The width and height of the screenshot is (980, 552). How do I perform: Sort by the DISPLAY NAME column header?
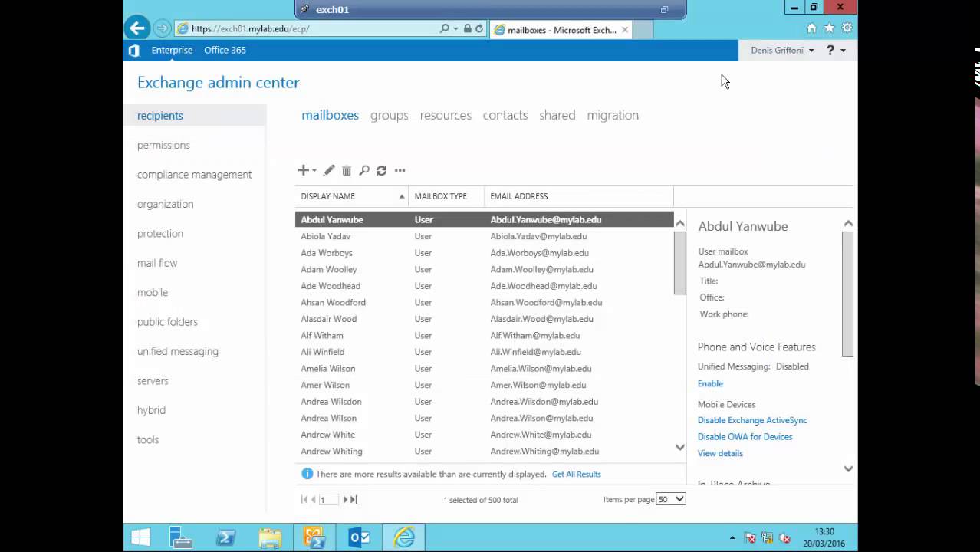(352, 196)
